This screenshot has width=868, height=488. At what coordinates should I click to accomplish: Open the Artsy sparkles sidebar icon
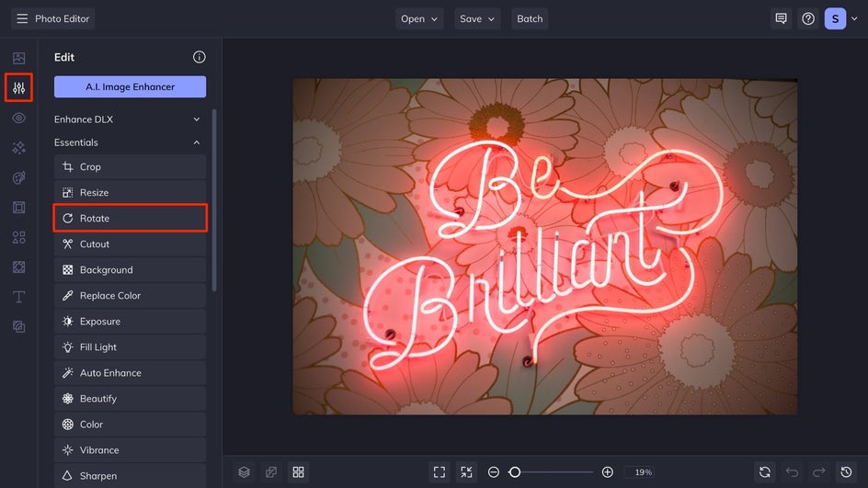click(x=18, y=148)
